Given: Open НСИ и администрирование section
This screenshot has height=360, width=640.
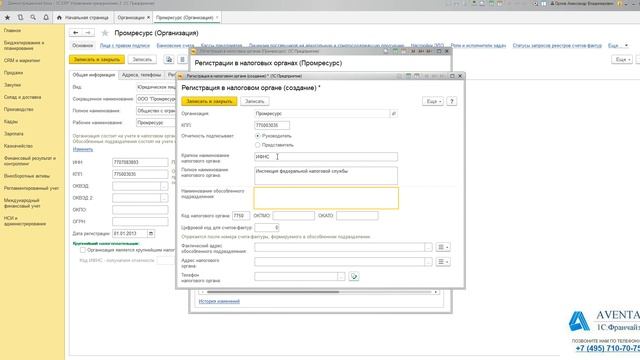Looking at the screenshot, I should (25, 221).
